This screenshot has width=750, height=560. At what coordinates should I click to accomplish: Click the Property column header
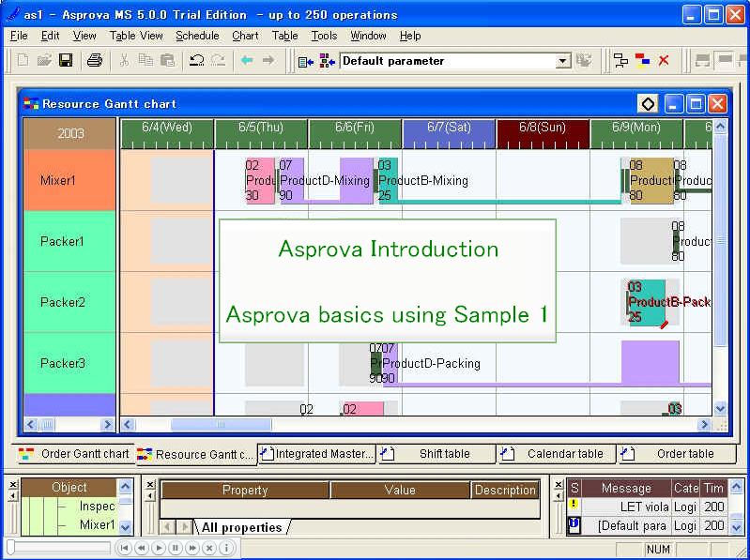[x=245, y=490]
